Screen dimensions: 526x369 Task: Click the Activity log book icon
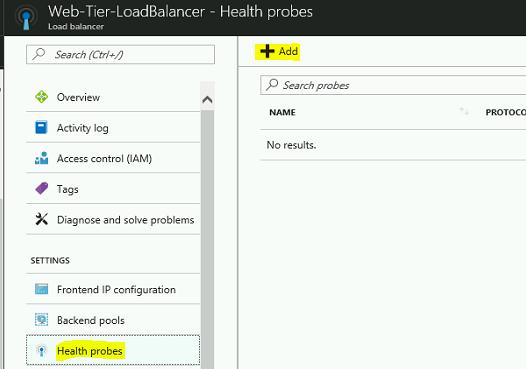point(41,127)
